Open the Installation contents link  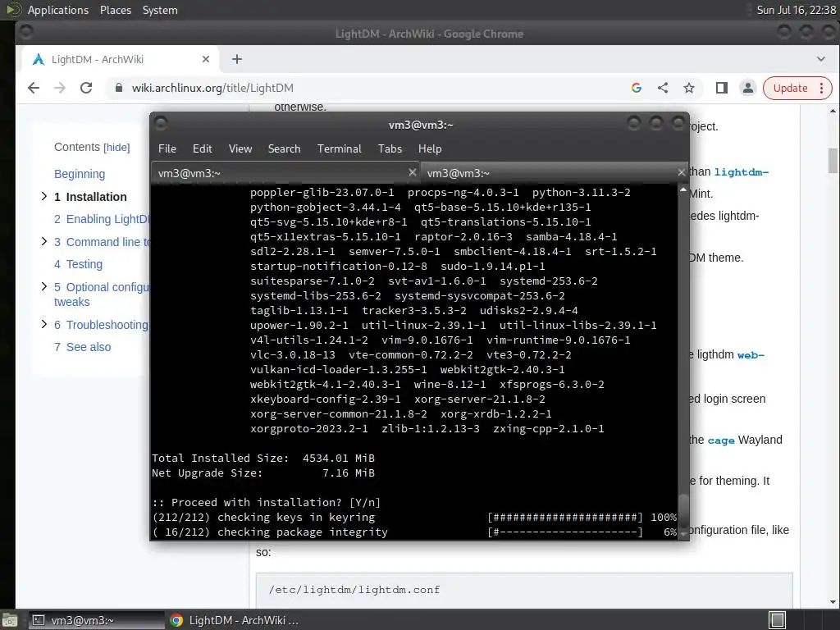click(x=90, y=197)
